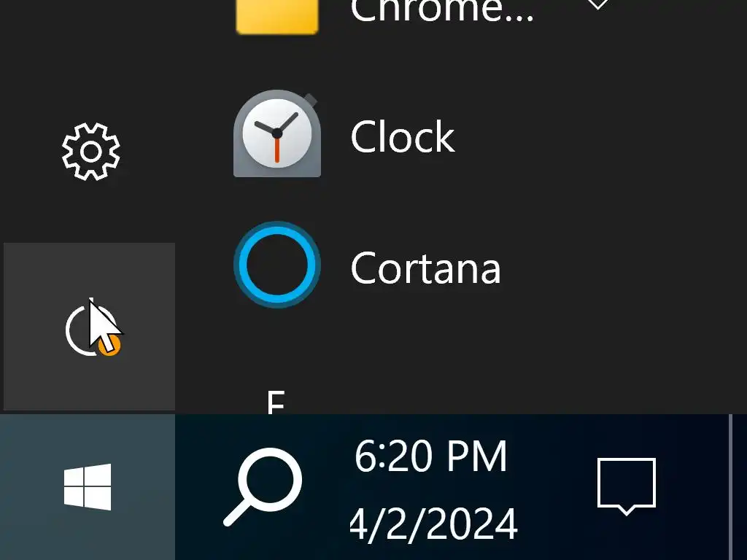The width and height of the screenshot is (747, 560).
Task: Open taskbar search magnifier icon
Action: 263,486
